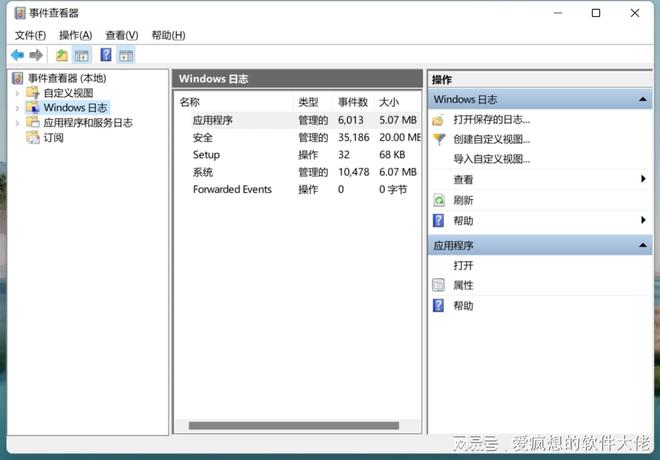Image resolution: width=660 pixels, height=460 pixels.
Task: Click 导入自定义视图... action
Action: [x=491, y=159]
